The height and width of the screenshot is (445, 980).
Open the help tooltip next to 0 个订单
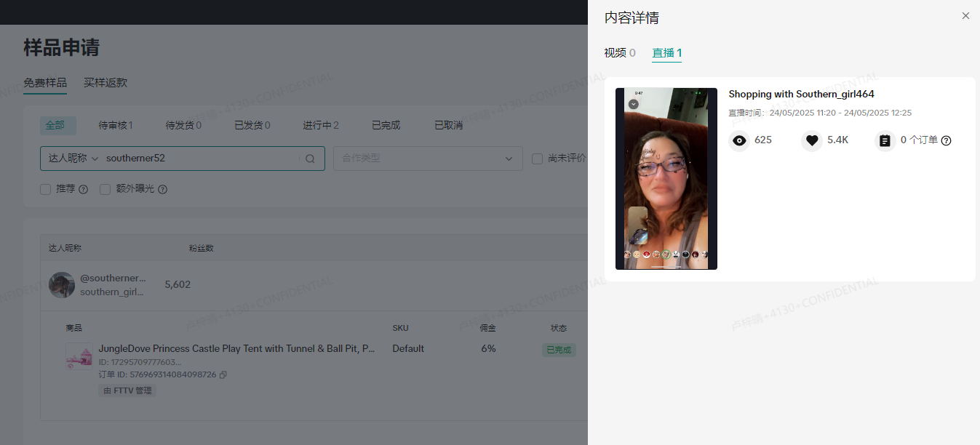point(946,141)
